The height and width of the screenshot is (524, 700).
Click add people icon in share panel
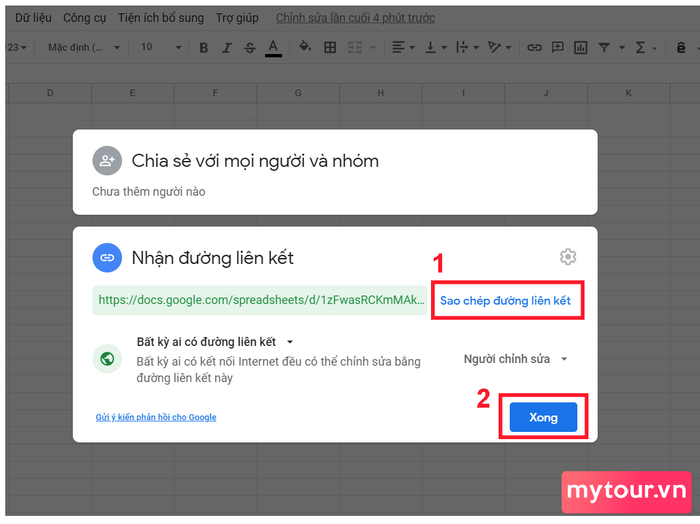107,161
